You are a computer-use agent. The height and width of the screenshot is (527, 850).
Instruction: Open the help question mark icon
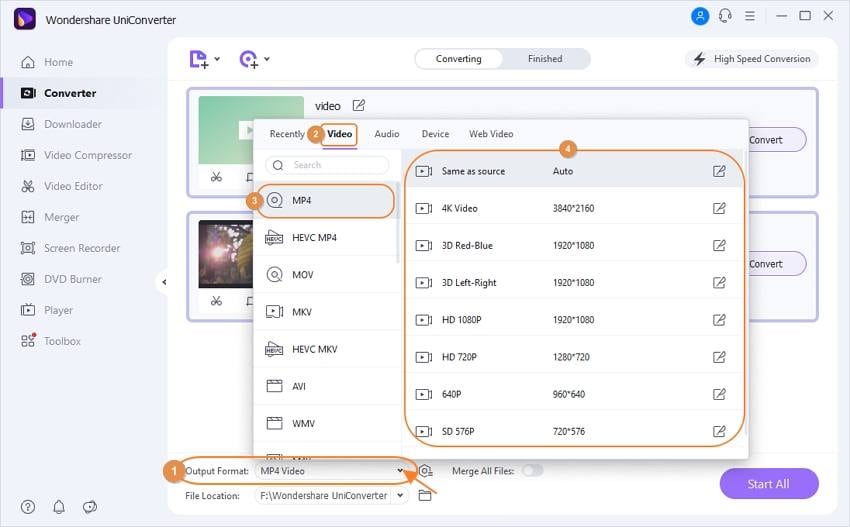point(28,507)
